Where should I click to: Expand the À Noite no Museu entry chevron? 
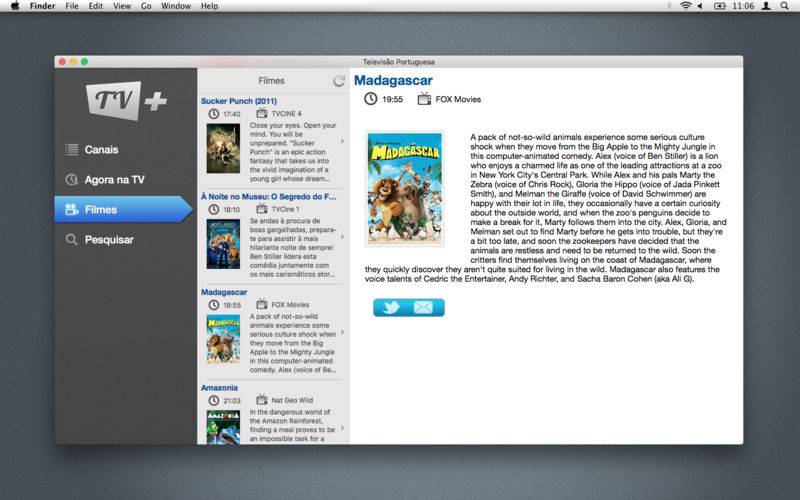(x=342, y=236)
